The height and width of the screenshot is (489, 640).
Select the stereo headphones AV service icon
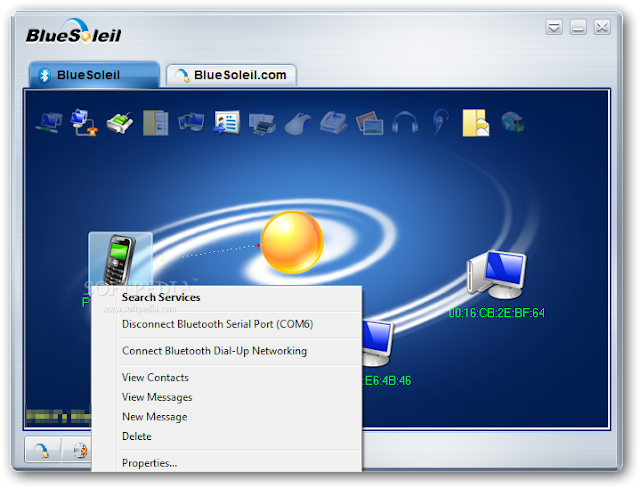pyautogui.click(x=405, y=122)
